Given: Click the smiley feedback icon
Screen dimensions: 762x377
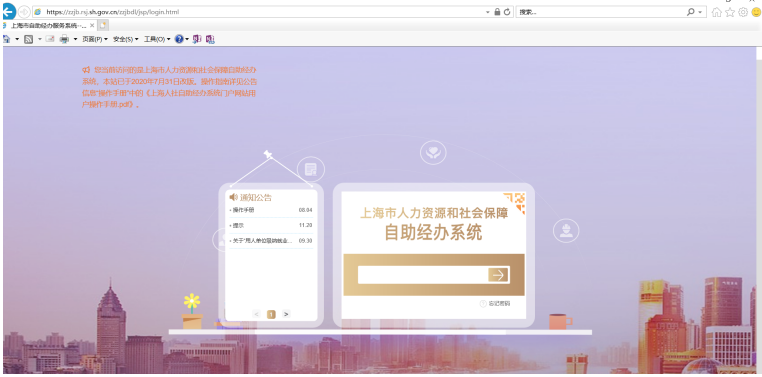Looking at the screenshot, I should pos(756,12).
